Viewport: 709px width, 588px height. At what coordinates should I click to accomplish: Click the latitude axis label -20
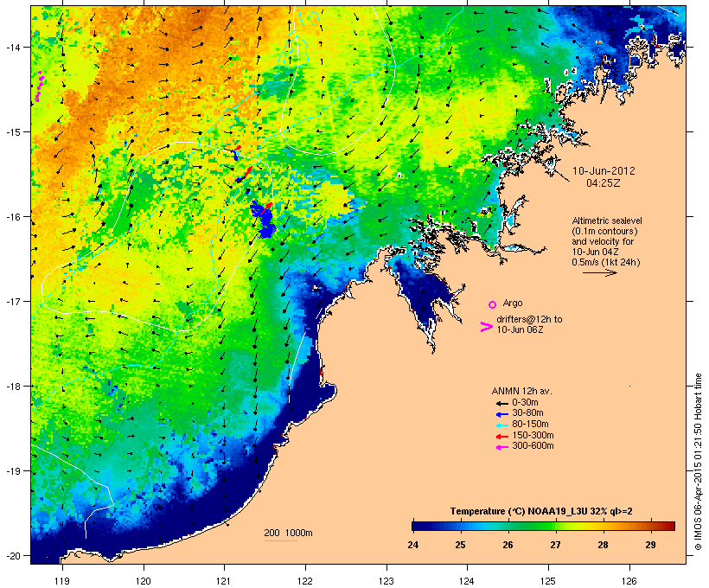[12, 556]
